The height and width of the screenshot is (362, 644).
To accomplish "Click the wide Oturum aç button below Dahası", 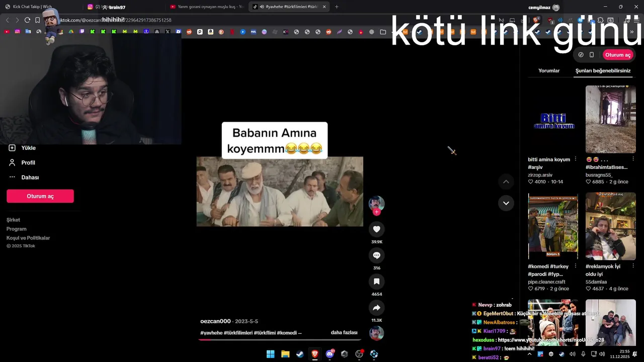I will [40, 196].
